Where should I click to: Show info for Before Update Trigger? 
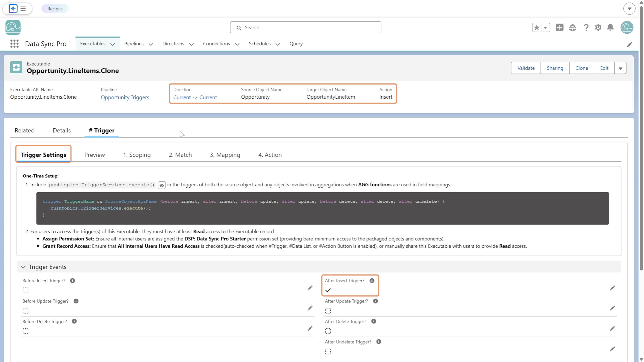coord(76,301)
